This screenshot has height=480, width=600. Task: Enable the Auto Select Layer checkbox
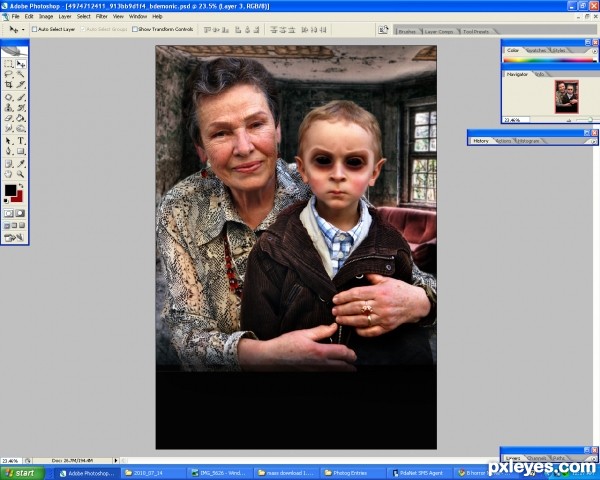[x=34, y=29]
